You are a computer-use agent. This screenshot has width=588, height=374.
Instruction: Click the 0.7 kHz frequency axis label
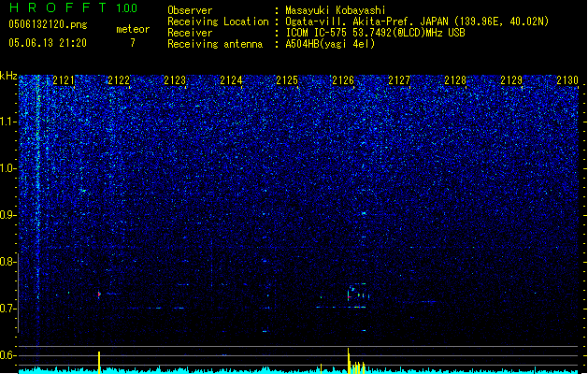pyautogui.click(x=7, y=309)
